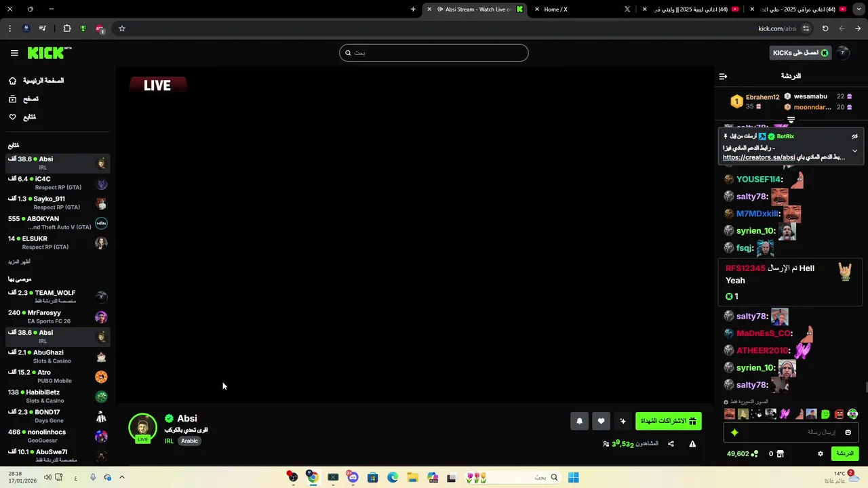Open iC4C channel in sidebar
This screenshot has height=488, width=868.
[x=58, y=183]
